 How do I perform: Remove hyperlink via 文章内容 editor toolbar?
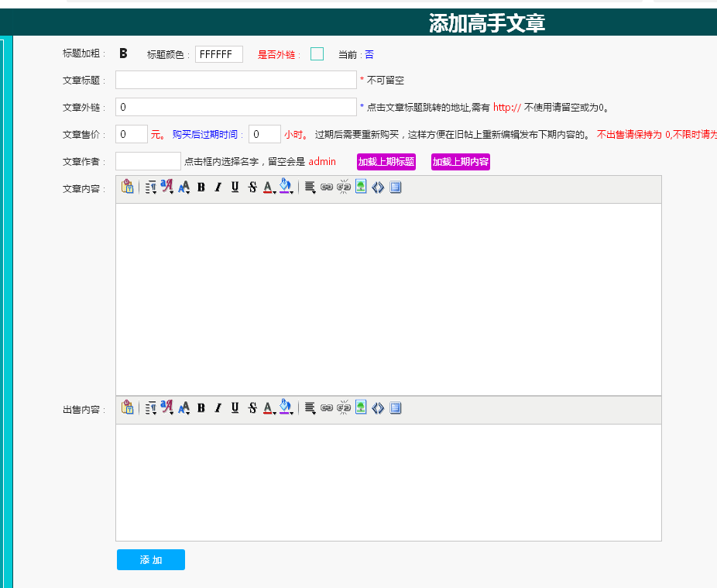[344, 187]
